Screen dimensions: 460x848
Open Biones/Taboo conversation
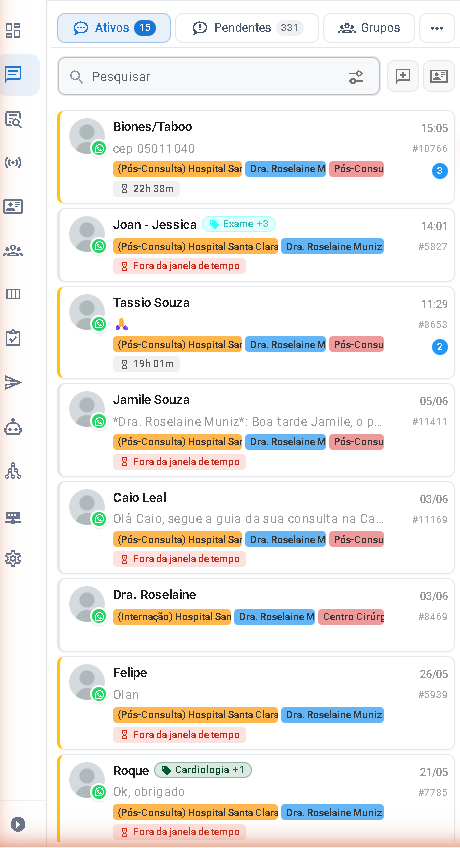coord(256,157)
